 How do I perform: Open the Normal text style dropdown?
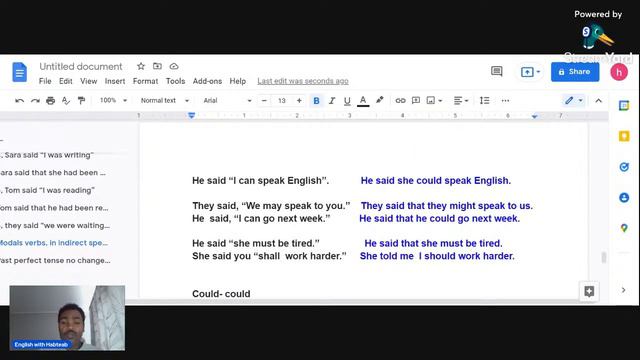point(164,100)
